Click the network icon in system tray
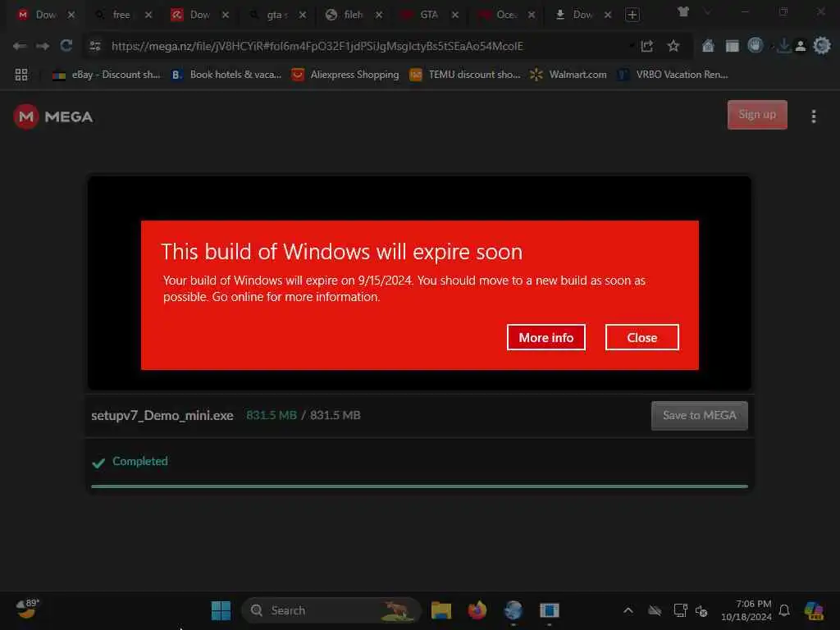The height and width of the screenshot is (630, 840). click(680, 610)
